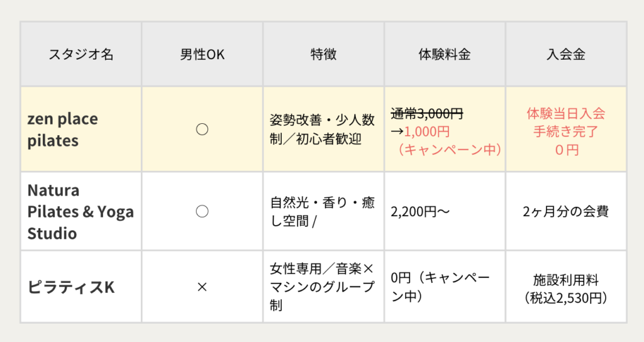Select the 2ヶ月分の会費 enrollment fee cell

pyautogui.click(x=565, y=211)
